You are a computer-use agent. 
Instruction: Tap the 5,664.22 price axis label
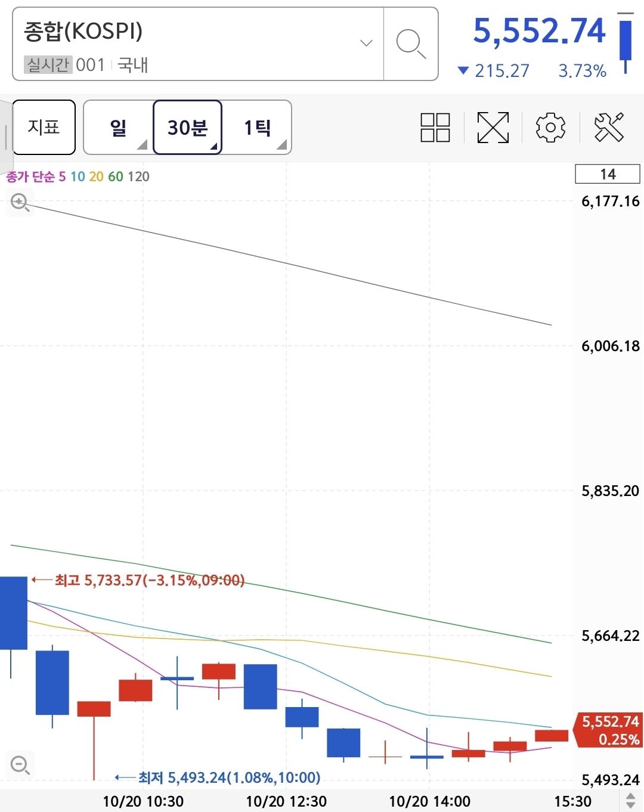point(610,636)
